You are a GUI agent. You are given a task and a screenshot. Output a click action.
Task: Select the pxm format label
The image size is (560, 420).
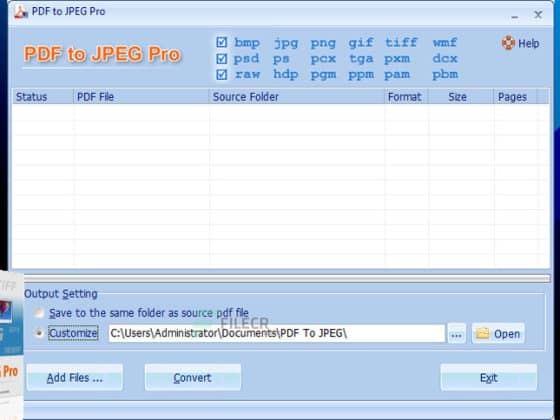(x=397, y=59)
